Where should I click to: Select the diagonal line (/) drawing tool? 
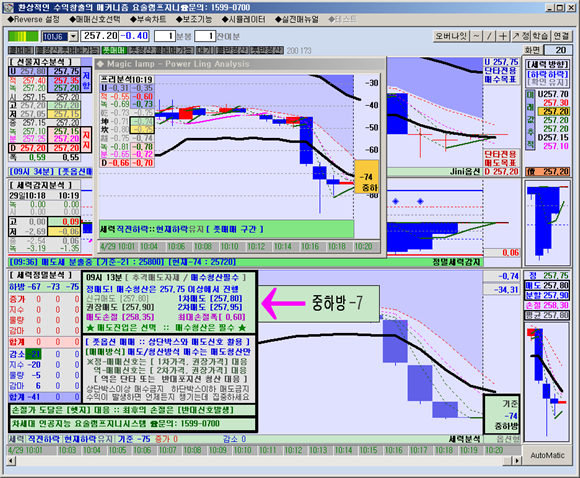[x=489, y=36]
